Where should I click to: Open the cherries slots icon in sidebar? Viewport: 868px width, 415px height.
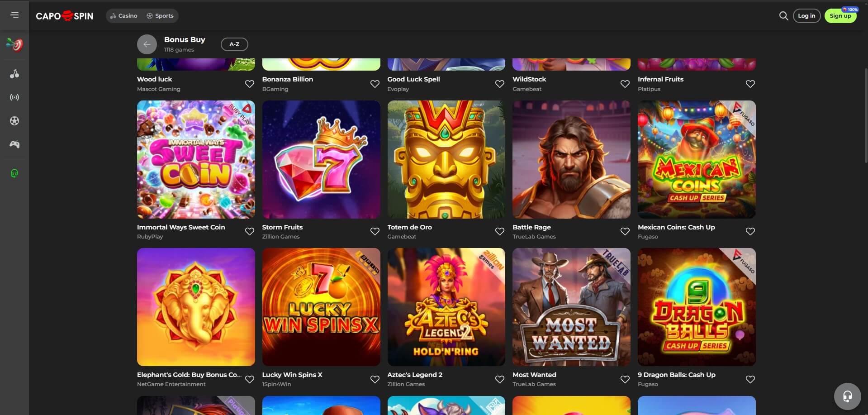coord(14,74)
